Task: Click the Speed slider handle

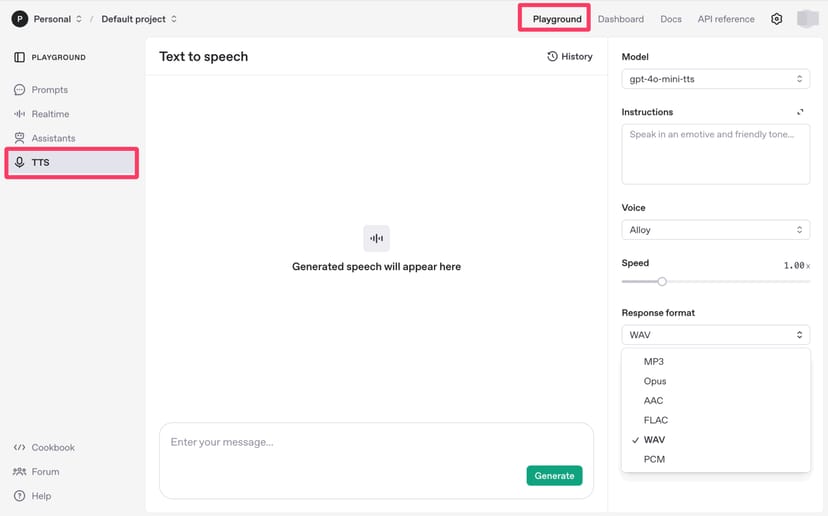Action: (x=662, y=282)
